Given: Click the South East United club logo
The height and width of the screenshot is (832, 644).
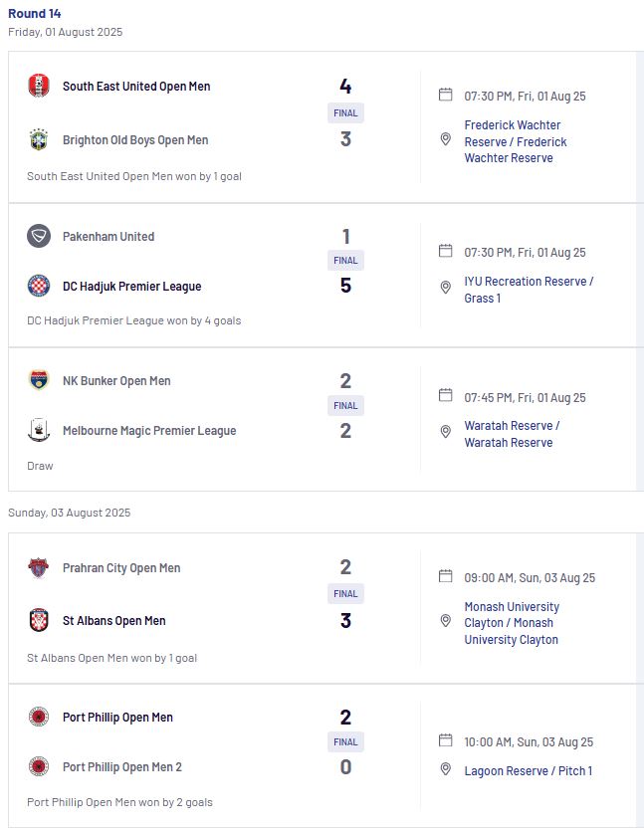Looking at the screenshot, I should pos(39,86).
